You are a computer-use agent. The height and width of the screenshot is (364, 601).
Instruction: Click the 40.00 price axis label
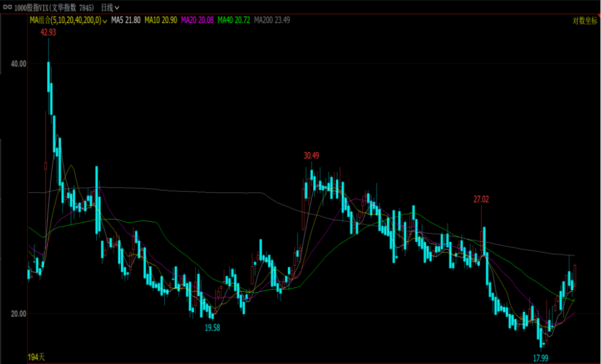pyautogui.click(x=19, y=64)
